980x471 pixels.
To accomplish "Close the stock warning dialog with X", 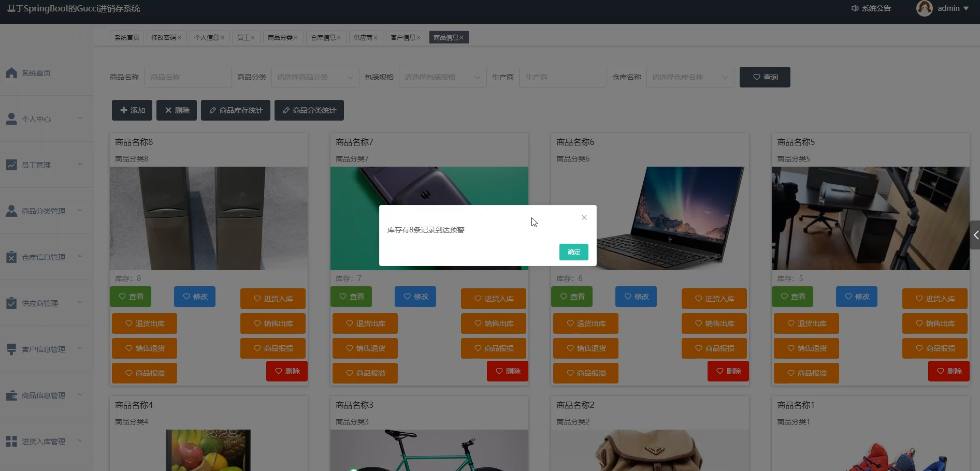I will pos(584,217).
